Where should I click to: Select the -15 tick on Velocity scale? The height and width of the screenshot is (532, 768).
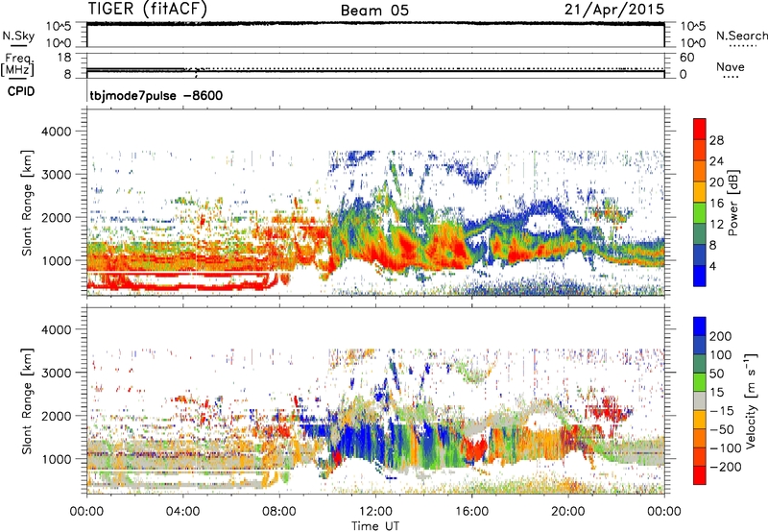(722, 410)
